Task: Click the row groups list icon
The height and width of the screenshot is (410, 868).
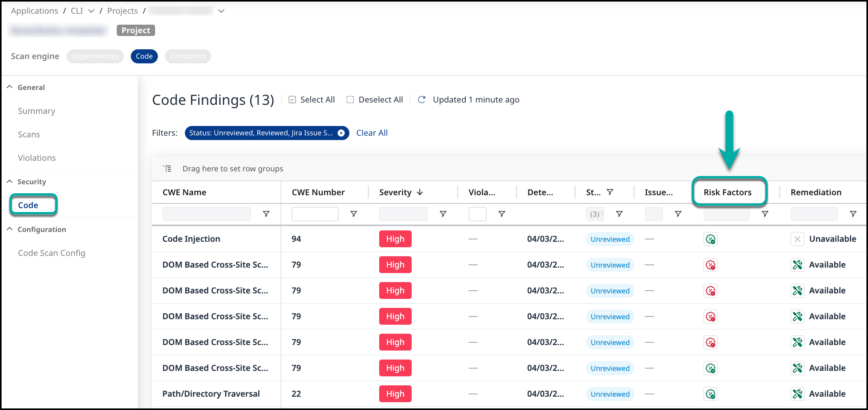Action: pyautogui.click(x=167, y=169)
